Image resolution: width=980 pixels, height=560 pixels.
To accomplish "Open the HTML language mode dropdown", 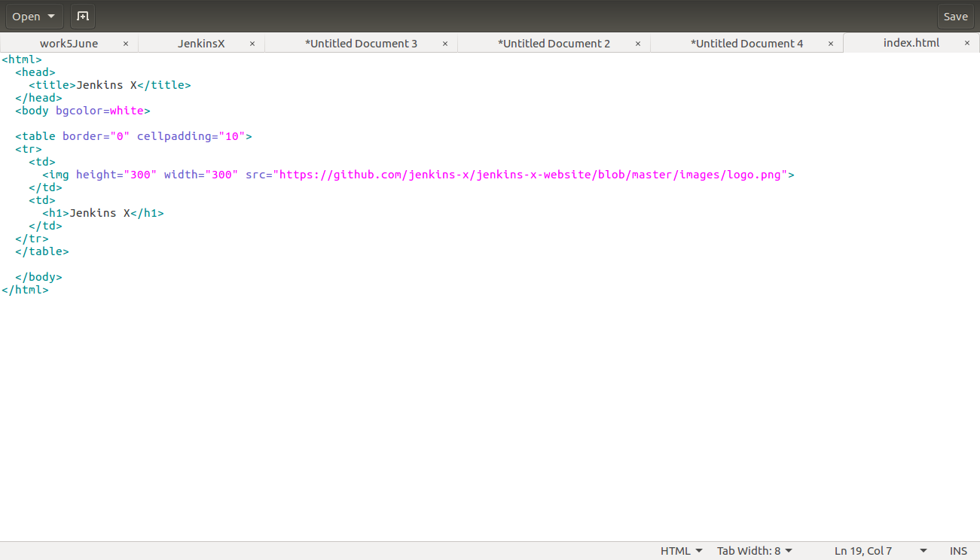I will [681, 551].
